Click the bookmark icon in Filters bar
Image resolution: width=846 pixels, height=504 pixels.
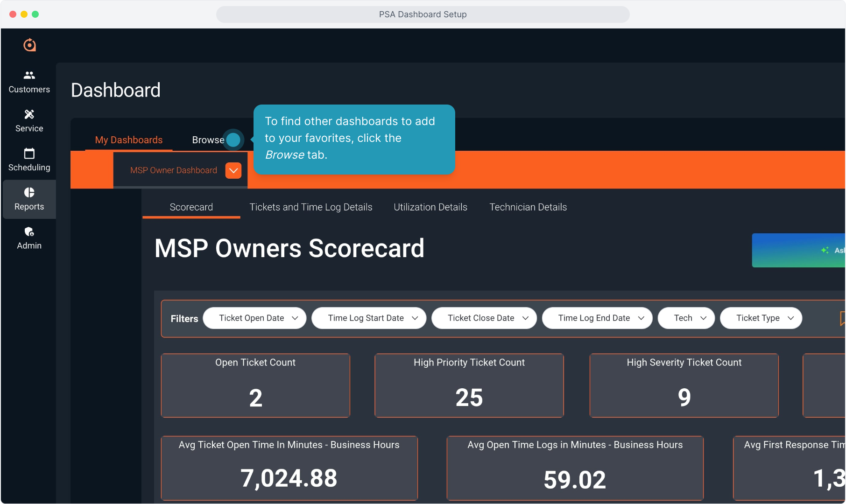[842, 318]
